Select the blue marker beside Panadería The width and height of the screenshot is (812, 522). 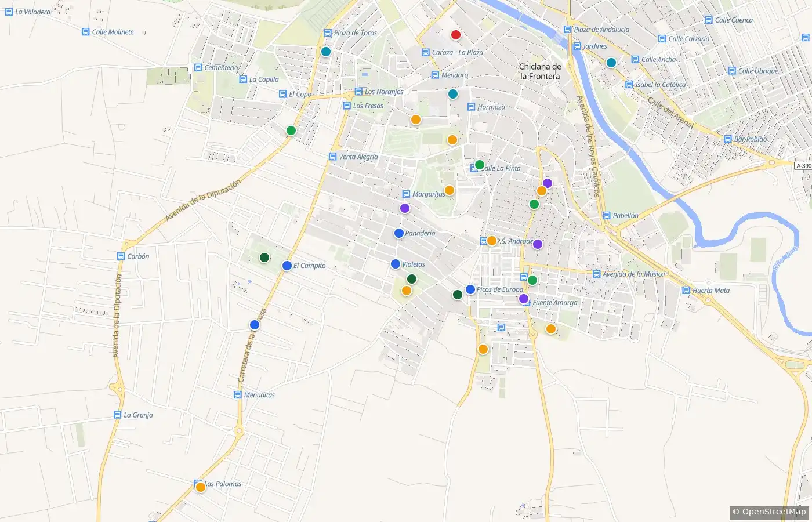pyautogui.click(x=399, y=233)
